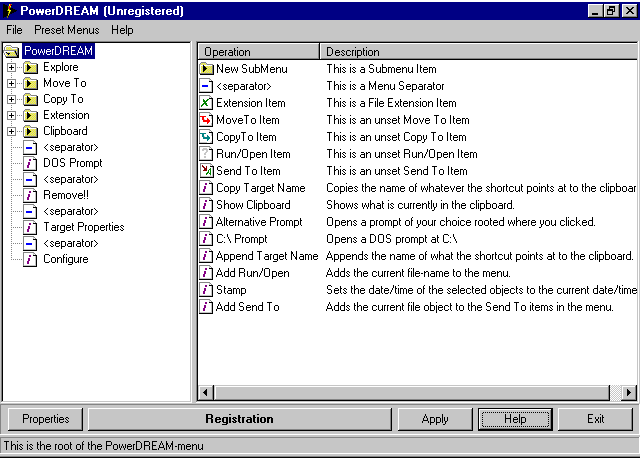This screenshot has width=640, height=460.
Task: Click the CopyTo Item icon
Action: pos(207,137)
